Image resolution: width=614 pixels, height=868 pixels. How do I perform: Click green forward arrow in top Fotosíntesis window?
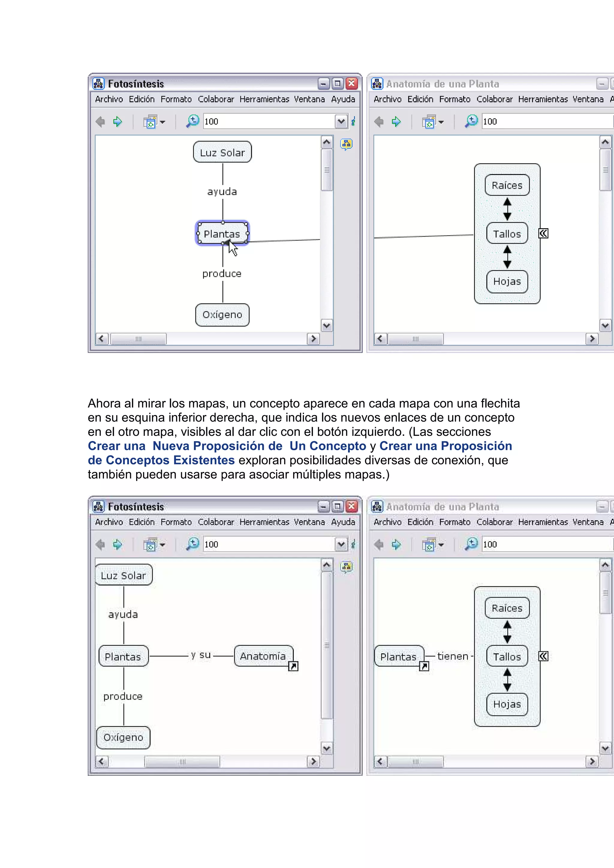click(x=118, y=121)
